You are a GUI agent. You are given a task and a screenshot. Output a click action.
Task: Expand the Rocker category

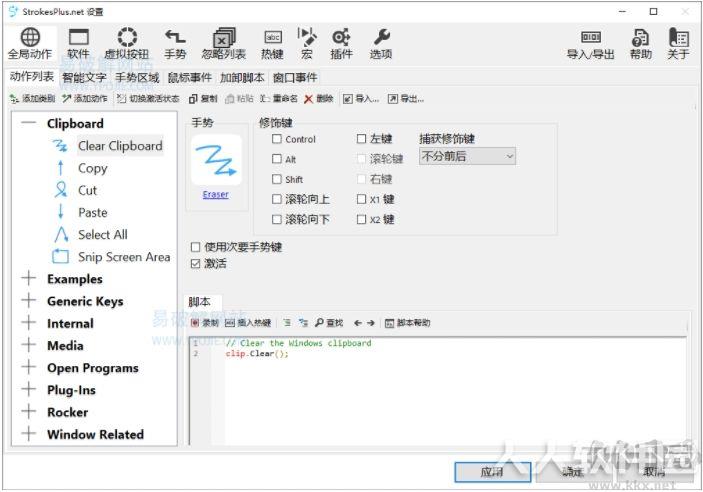(28, 412)
